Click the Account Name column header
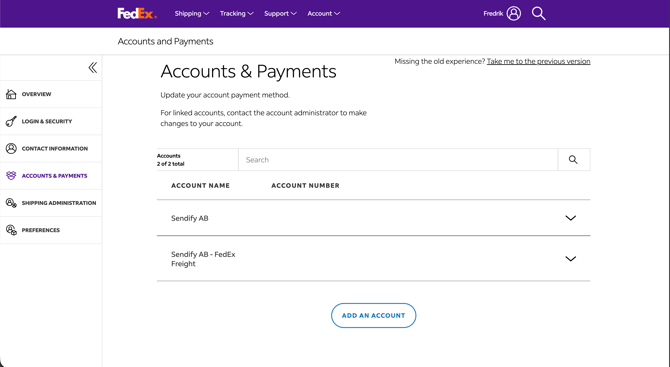Screen dimensions: 670x367 pos(200,185)
